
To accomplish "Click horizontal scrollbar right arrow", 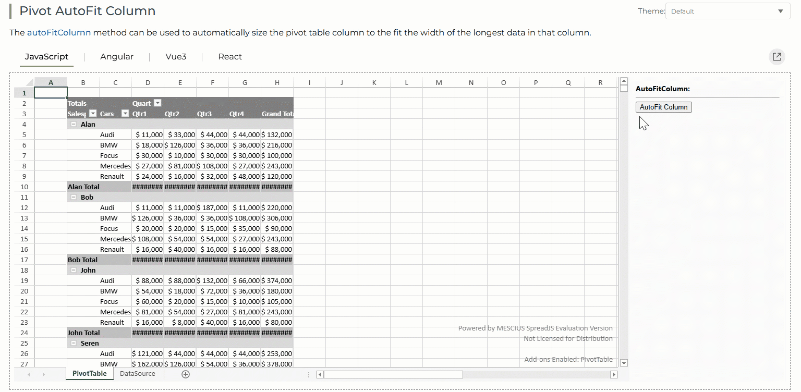I will tap(614, 375).
